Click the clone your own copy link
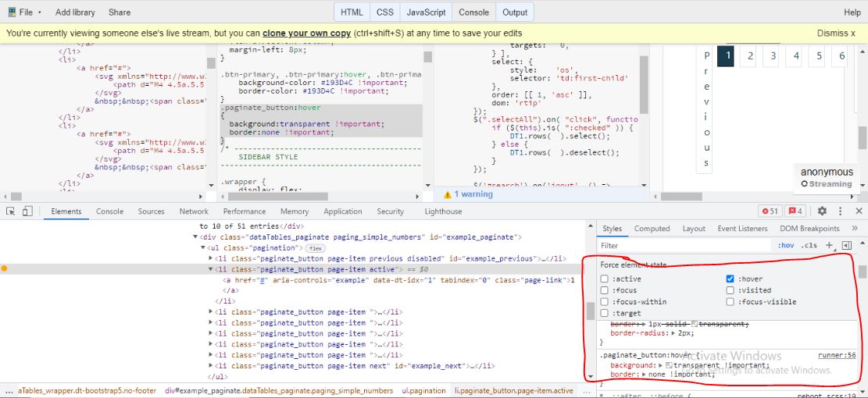Screen dimensions: 868x398 tap(307, 33)
